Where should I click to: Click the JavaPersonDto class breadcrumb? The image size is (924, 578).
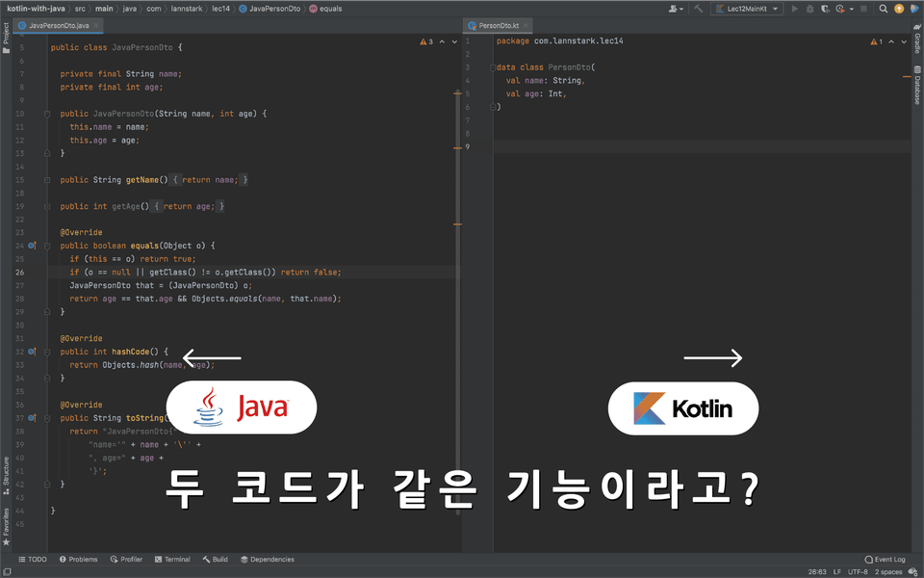click(x=269, y=9)
